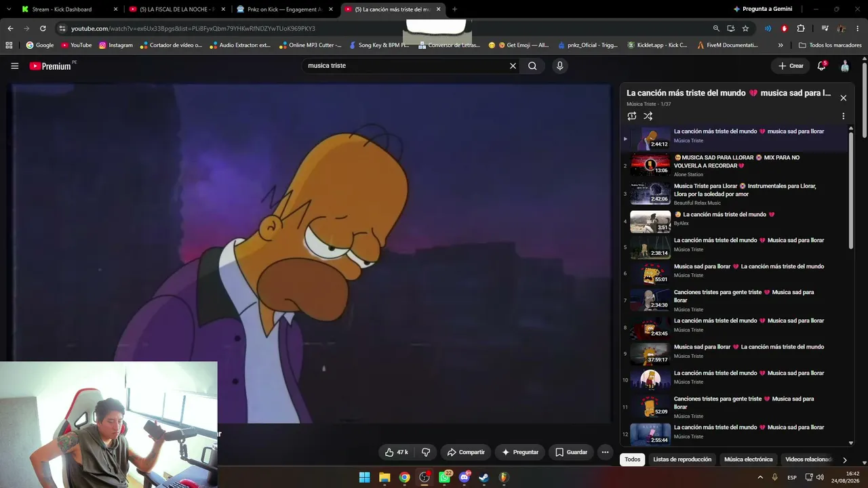Open OBS Studio from the taskbar
Viewport: 868px width, 488px height.
[425, 477]
